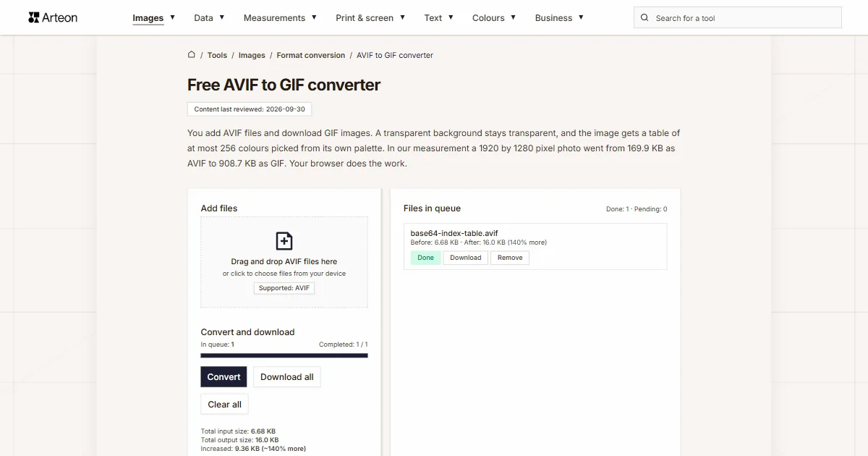Screen dimensions: 868x456
Task: Click the Files in queue heading
Action: (x=432, y=208)
